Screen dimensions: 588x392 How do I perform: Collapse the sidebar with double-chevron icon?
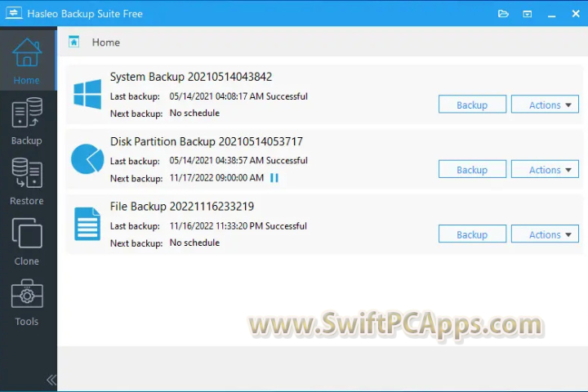51,380
